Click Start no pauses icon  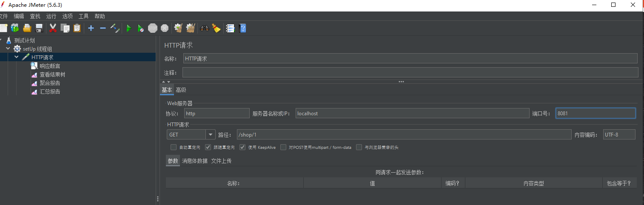140,28
